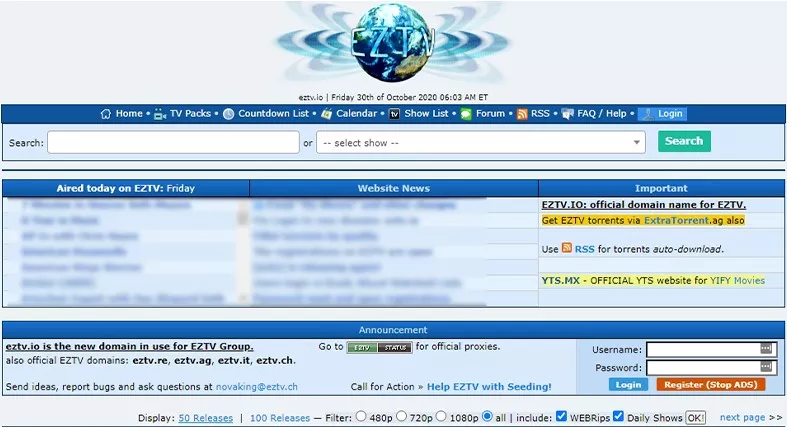This screenshot has width=787, height=427.
Task: Click the blue Login button in Announcement
Action: (628, 385)
